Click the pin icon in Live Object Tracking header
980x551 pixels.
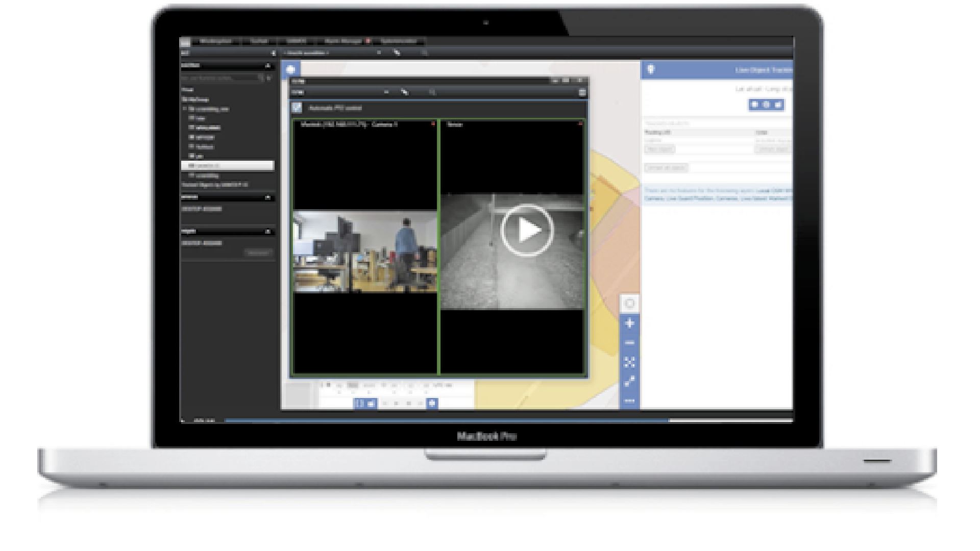tap(650, 69)
